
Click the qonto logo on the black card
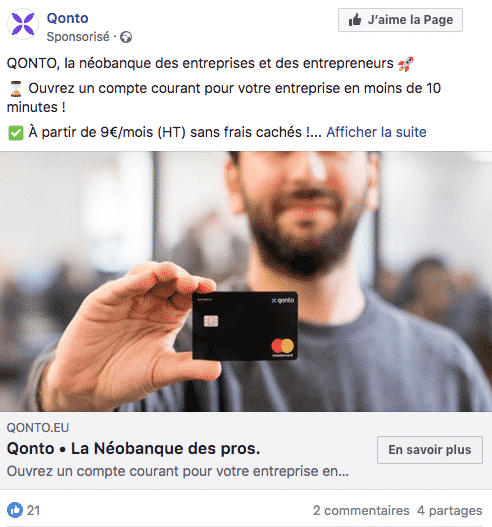[x=283, y=300]
